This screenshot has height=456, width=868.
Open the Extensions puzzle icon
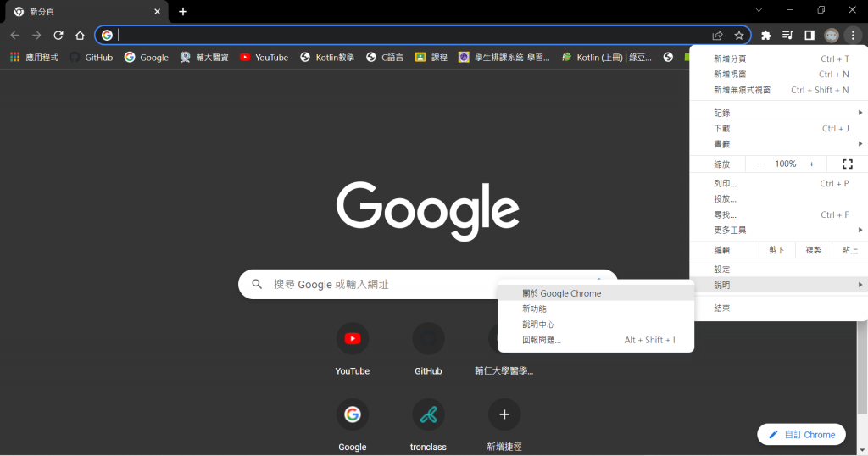[766, 36]
